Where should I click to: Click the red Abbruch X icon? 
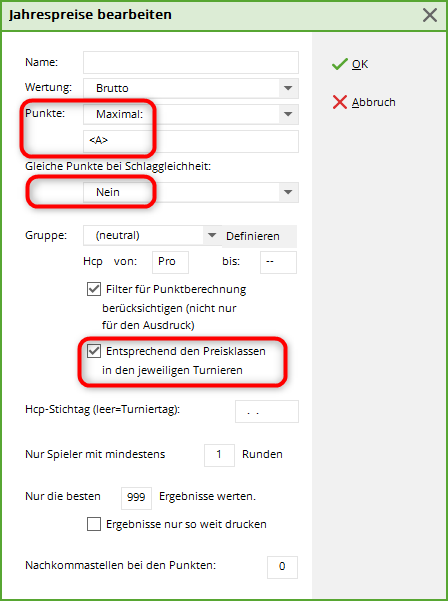click(x=340, y=102)
